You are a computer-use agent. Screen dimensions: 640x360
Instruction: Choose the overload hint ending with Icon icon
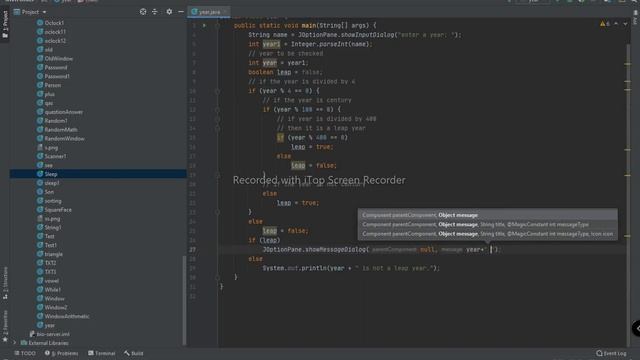tap(487, 234)
